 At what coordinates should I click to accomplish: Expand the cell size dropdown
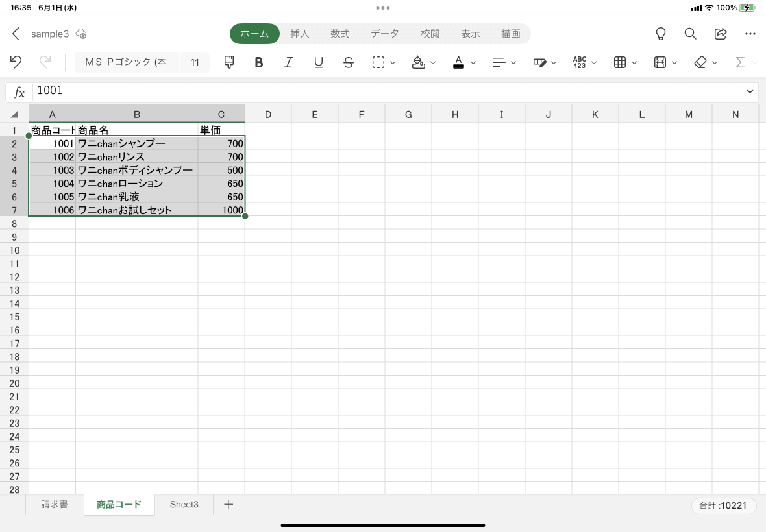point(674,62)
